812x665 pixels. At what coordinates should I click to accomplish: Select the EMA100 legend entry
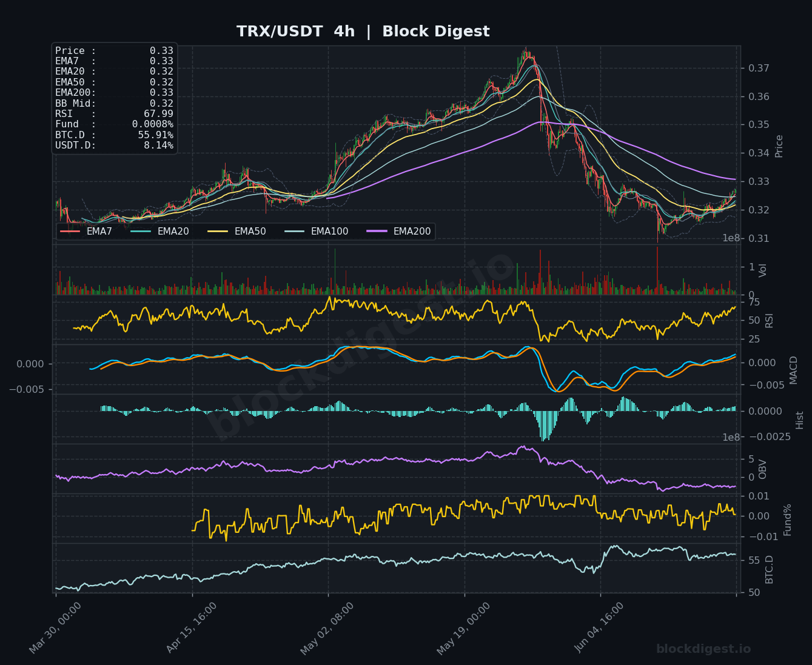317,231
